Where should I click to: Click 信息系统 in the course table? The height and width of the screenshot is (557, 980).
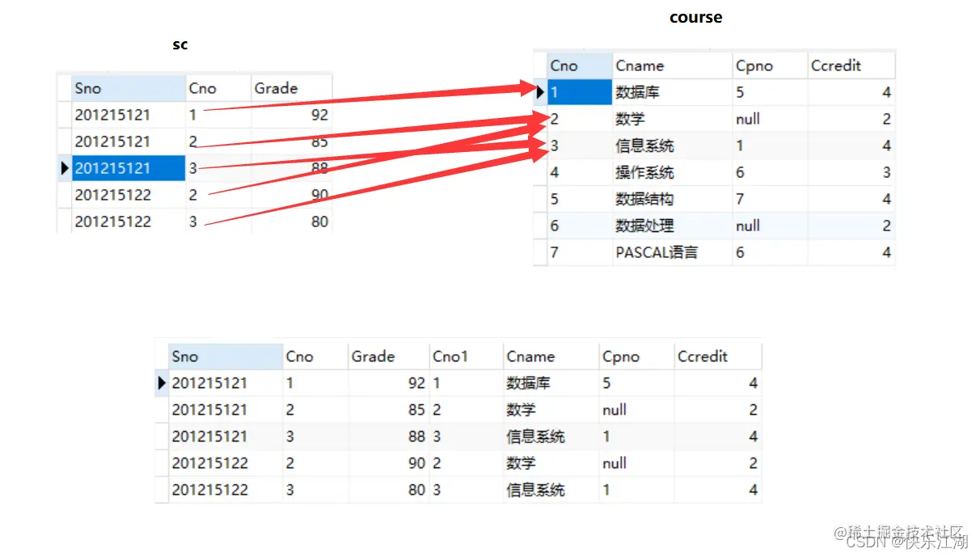[644, 146]
